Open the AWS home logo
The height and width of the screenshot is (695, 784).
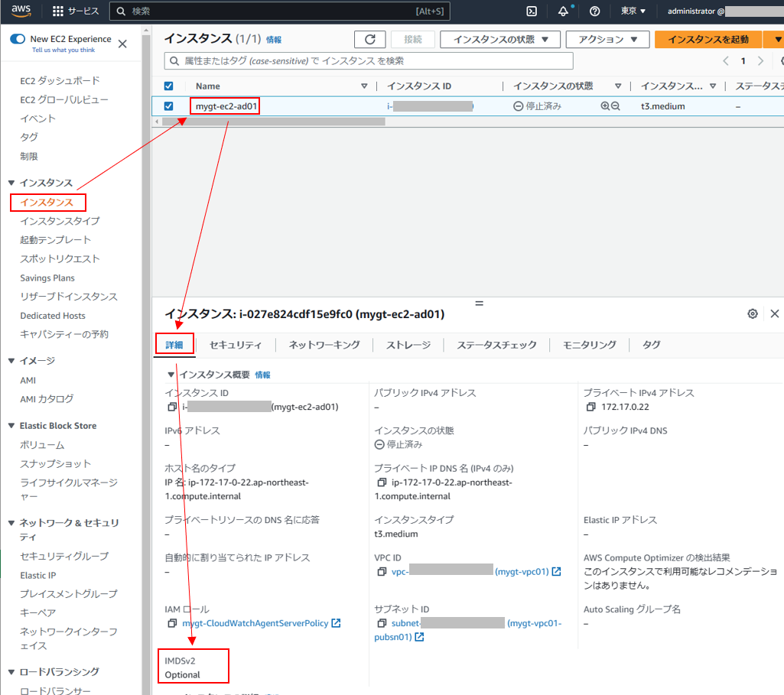21,11
